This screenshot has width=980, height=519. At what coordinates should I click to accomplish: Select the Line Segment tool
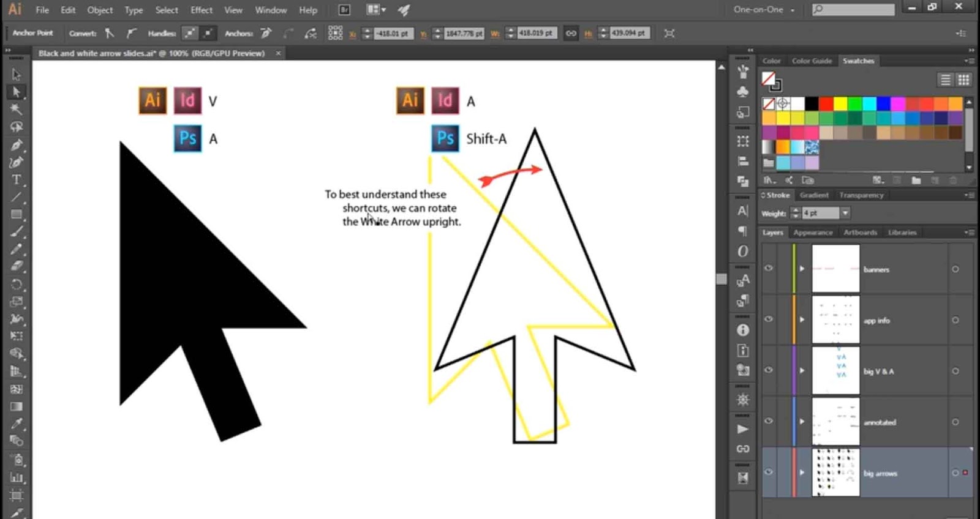17,197
